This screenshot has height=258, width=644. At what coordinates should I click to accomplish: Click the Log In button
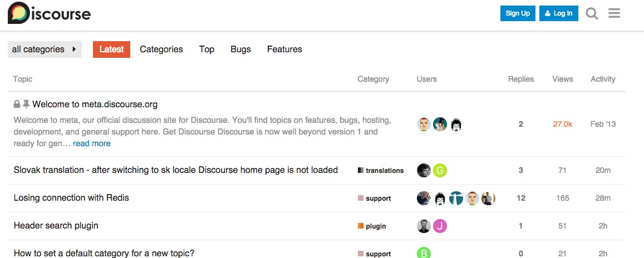pos(559,13)
